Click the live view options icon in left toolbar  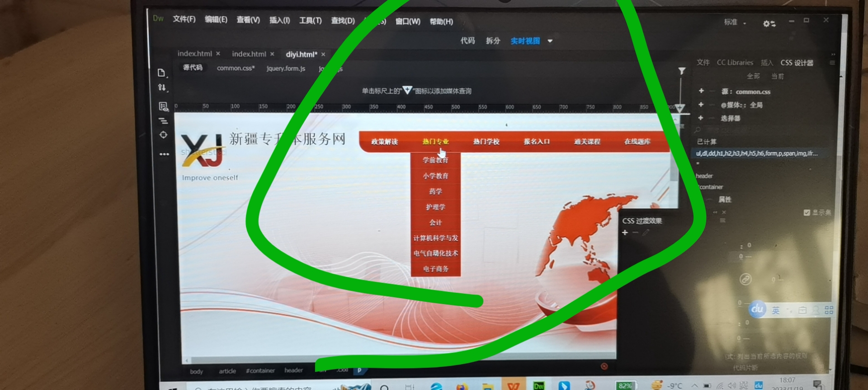[163, 106]
